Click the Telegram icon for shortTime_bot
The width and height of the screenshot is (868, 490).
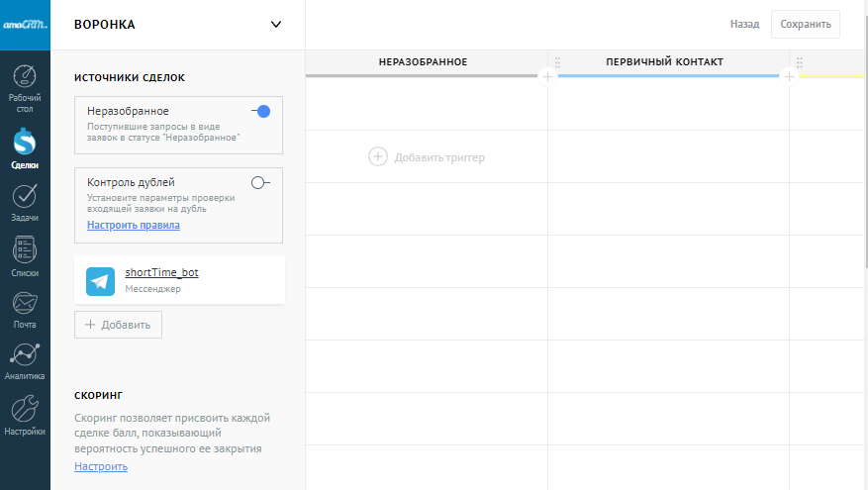[100, 281]
